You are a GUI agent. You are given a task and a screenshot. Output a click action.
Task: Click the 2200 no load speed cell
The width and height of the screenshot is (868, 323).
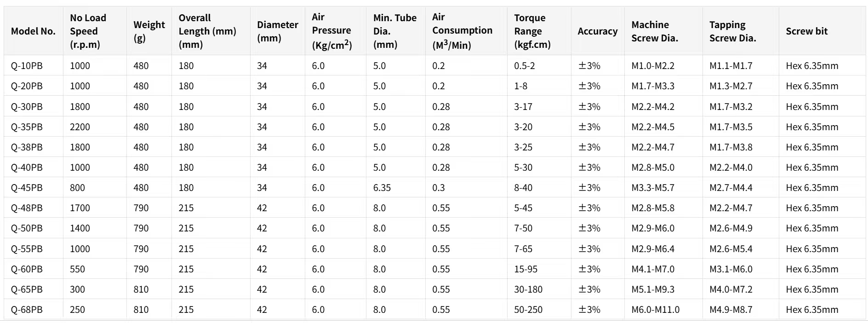click(x=80, y=127)
